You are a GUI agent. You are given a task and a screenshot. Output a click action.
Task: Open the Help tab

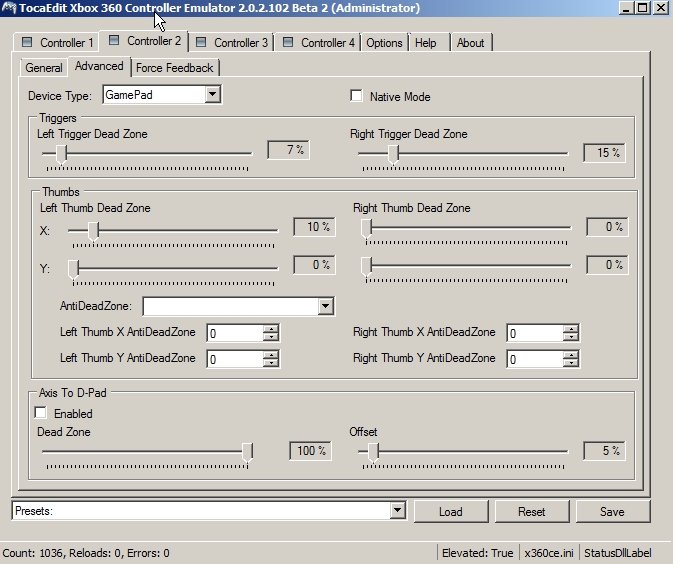[429, 42]
